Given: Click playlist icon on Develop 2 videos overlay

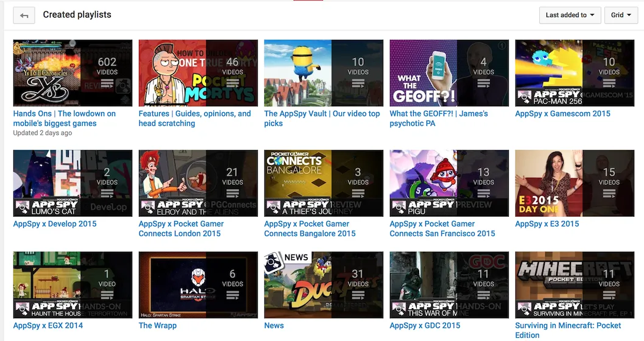Looking at the screenshot, I should point(107,194).
